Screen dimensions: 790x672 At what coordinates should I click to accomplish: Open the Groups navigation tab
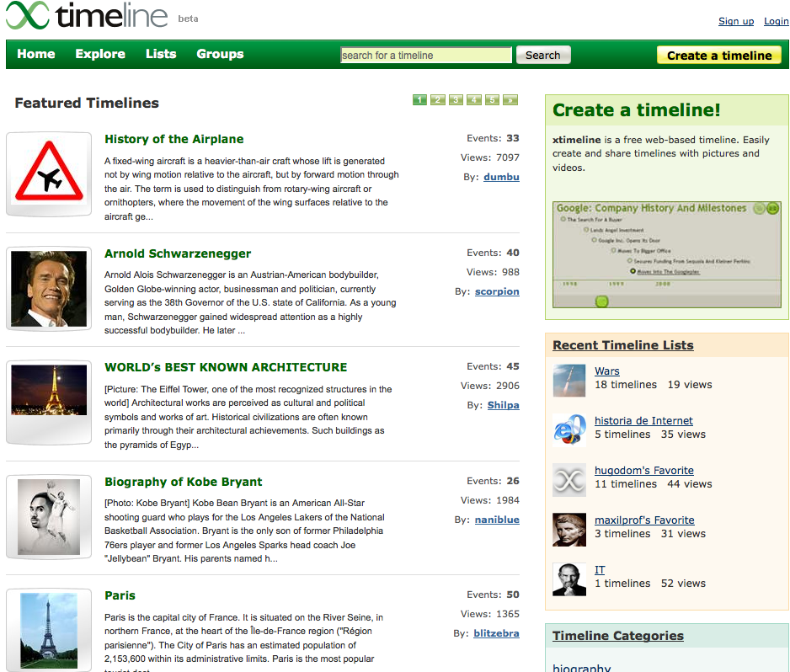coord(220,54)
